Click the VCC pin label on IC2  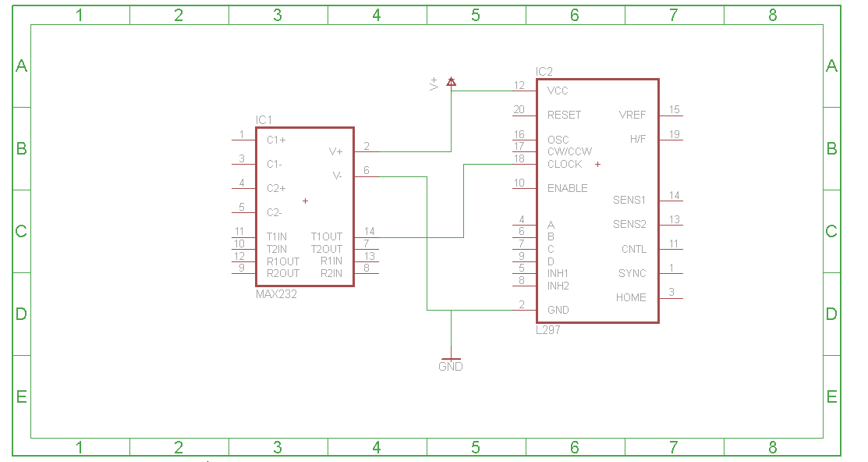click(558, 91)
